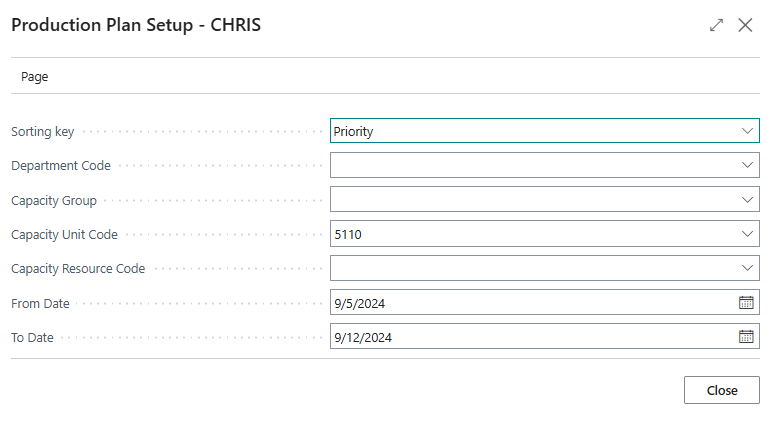
Task: Open the From Date calendar picker
Action: (x=746, y=302)
